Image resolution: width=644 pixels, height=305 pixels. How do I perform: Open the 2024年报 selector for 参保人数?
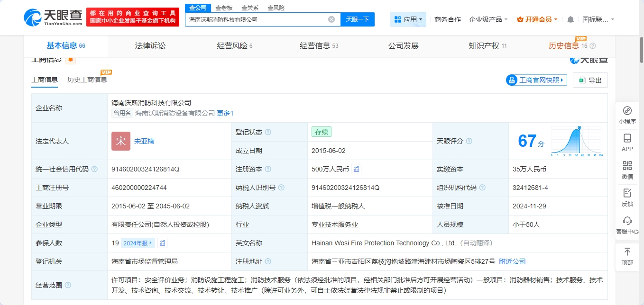(138, 243)
